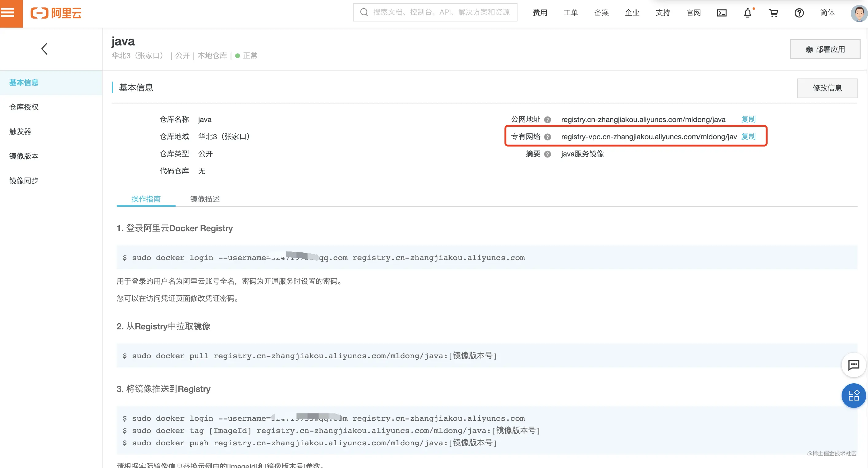
Task: Select 仓库授权 in the sidebar
Action: click(51, 107)
